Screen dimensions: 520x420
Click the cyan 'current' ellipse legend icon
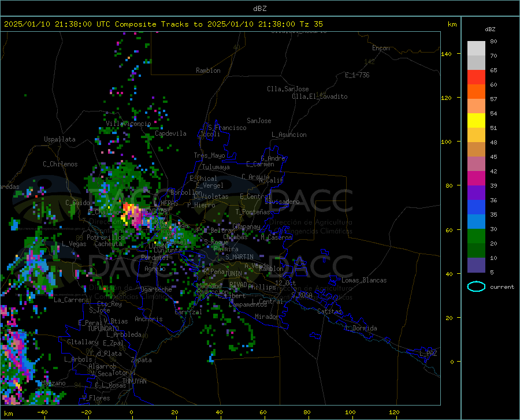click(476, 287)
